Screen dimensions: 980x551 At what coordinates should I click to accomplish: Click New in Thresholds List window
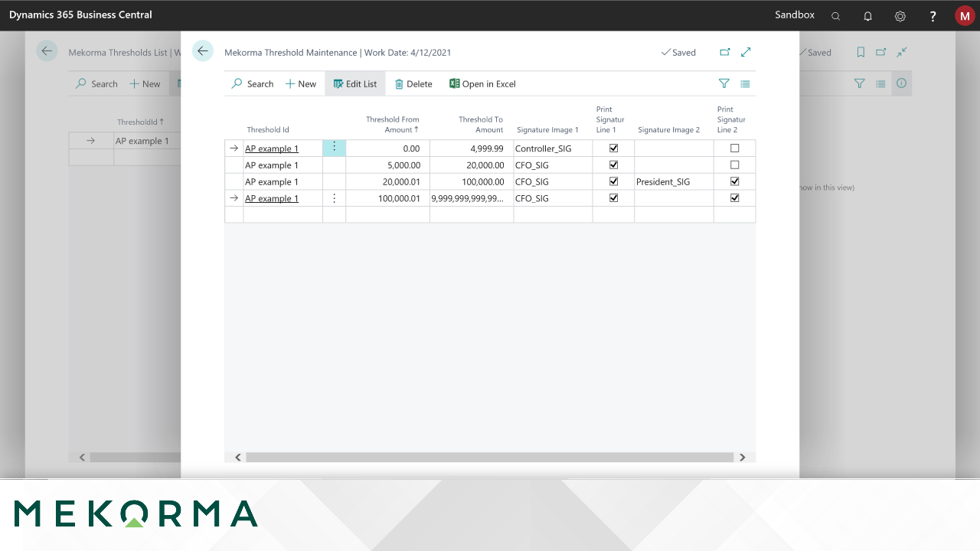tap(145, 84)
